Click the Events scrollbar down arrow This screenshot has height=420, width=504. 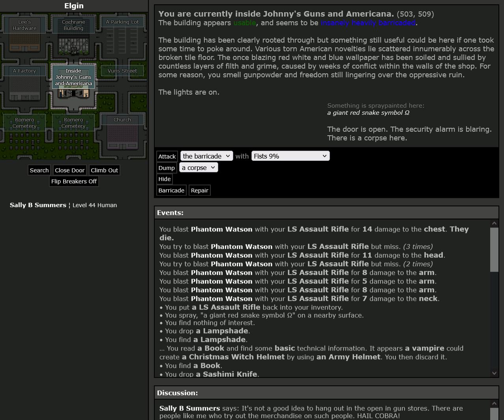tap(494, 373)
